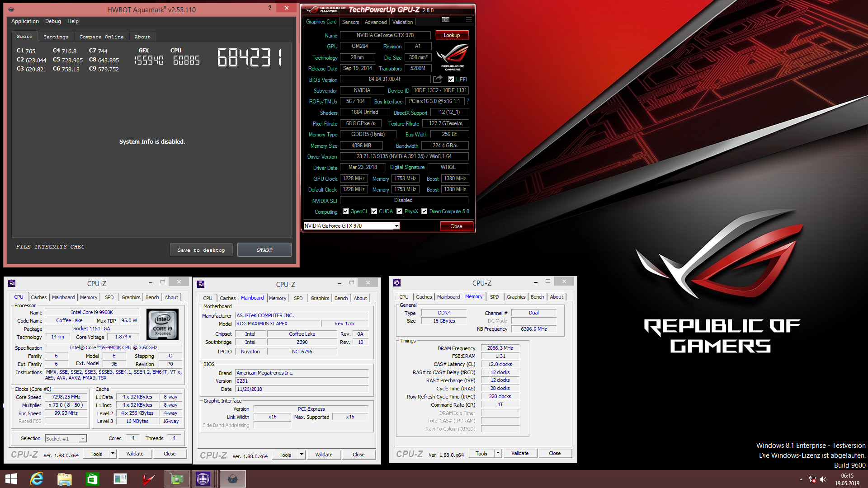Expand Tools dropdown arrow in CPU-Z Mainboard window

302,455
